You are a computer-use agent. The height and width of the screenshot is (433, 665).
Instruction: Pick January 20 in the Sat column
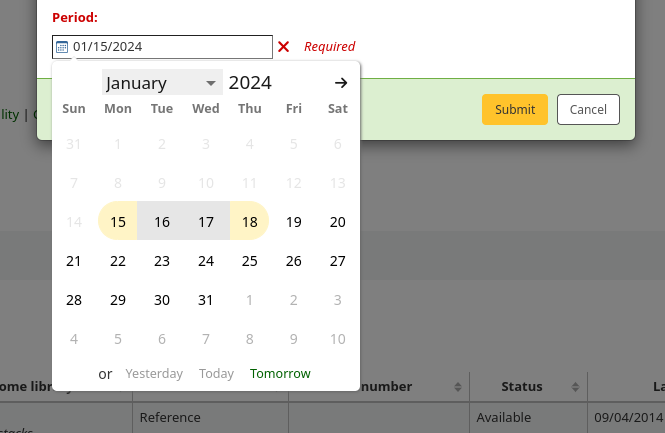(x=338, y=222)
